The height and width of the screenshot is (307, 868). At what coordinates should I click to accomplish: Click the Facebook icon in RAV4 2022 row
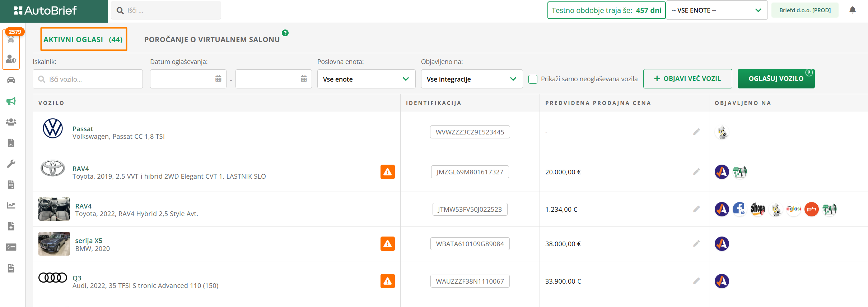[739, 209]
